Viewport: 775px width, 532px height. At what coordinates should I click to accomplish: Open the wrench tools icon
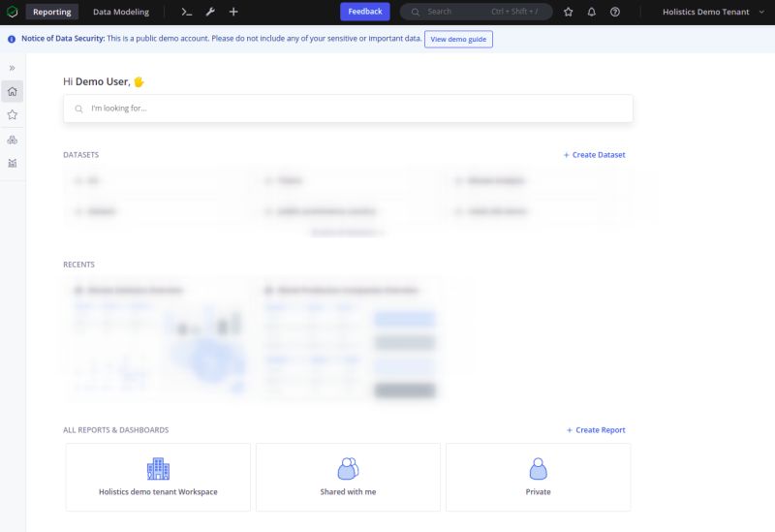coord(210,12)
